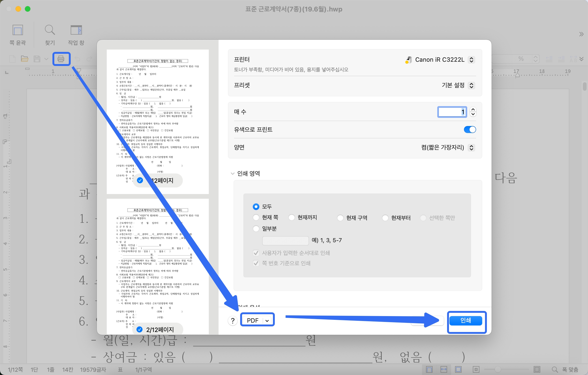The height and width of the screenshot is (375, 588).
Task: Click the undo arrow icon
Action: (77, 59)
